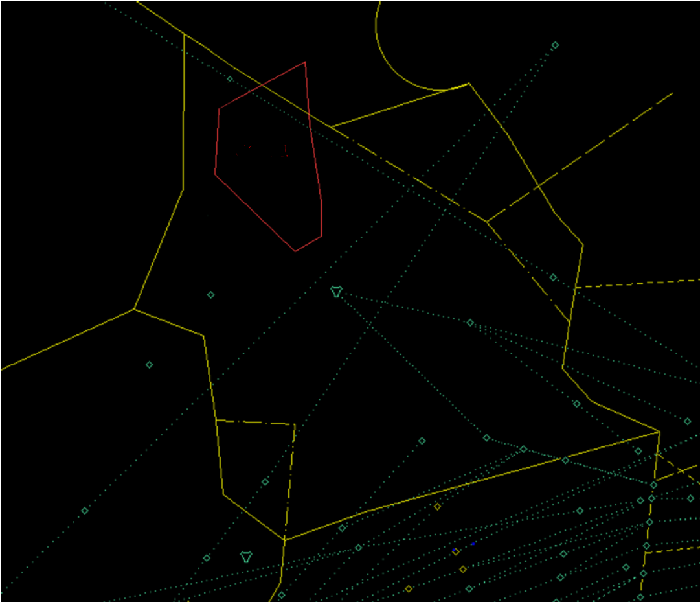Select the waypoint diamond directly left of the central VOR

tap(210, 295)
